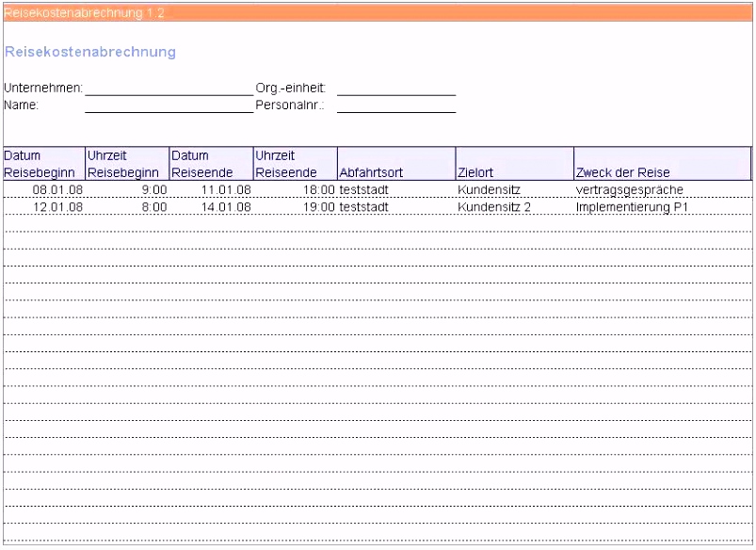Click the cell with date 11.01.08
The image size is (756, 550).
click(211, 189)
